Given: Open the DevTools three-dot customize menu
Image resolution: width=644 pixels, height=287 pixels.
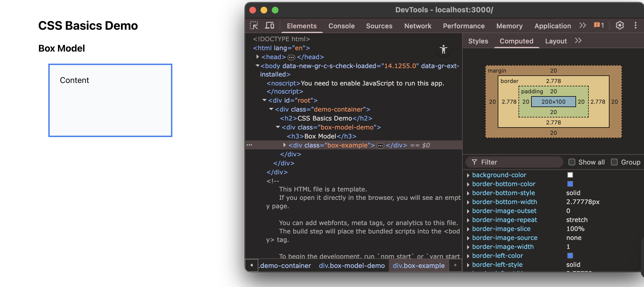Looking at the screenshot, I should [635, 26].
